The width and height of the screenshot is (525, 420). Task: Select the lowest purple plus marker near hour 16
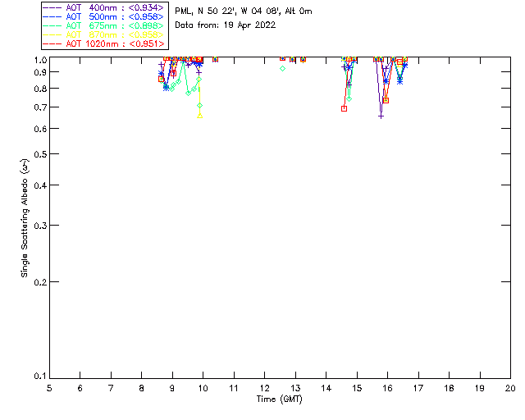[381, 116]
